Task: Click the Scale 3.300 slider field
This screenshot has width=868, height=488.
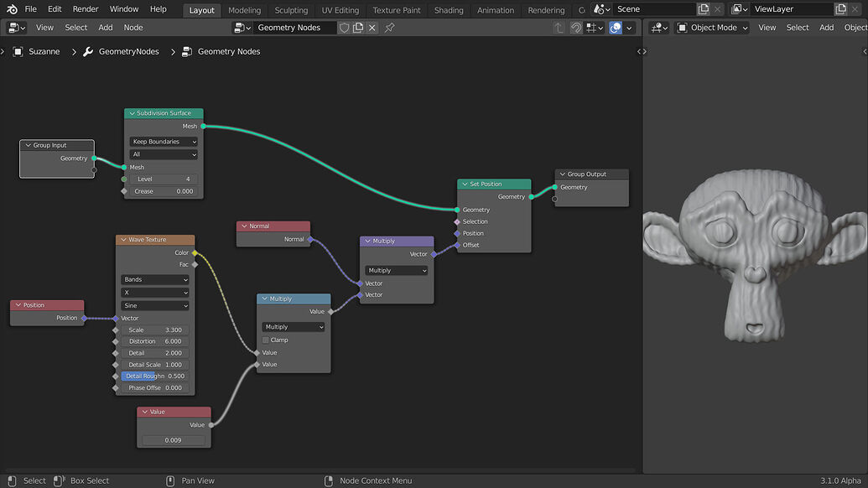Action: pos(155,330)
